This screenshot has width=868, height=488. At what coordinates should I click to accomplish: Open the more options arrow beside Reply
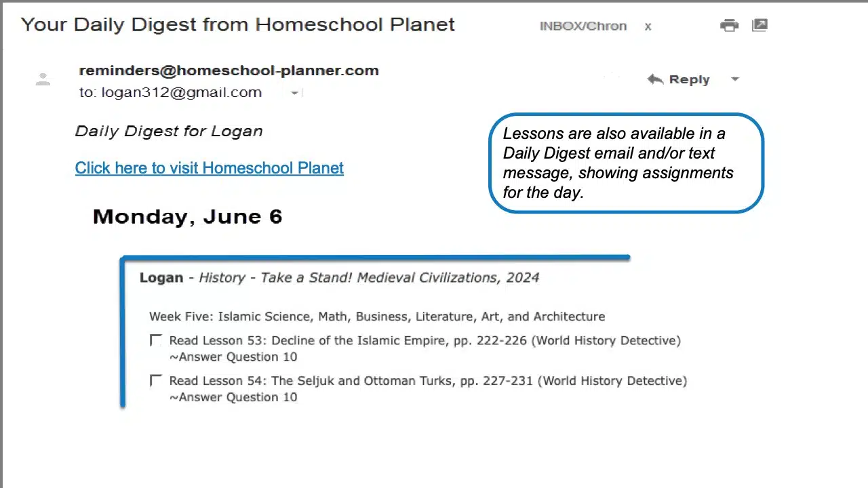pyautogui.click(x=735, y=79)
